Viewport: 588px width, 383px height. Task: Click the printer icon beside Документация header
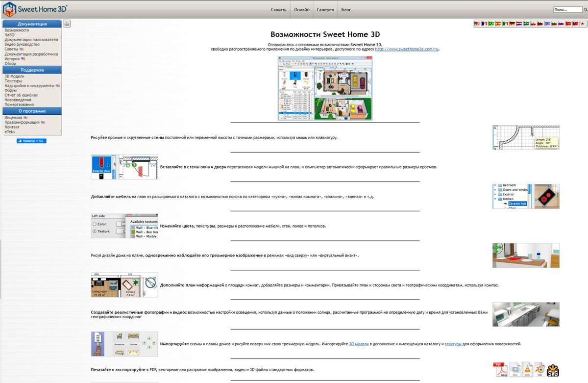click(67, 24)
